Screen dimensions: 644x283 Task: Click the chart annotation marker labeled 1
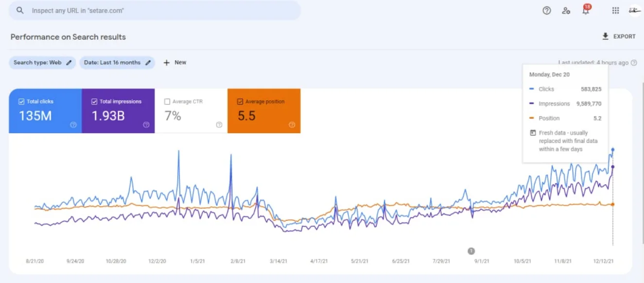[471, 251]
